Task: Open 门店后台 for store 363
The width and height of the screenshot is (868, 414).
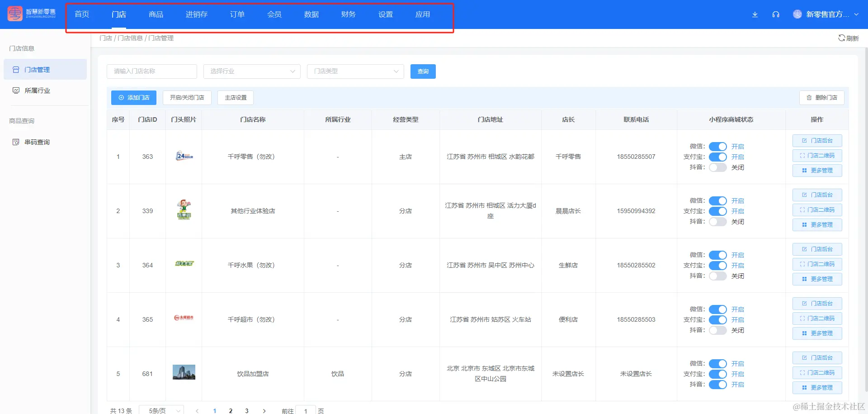Action: click(817, 141)
